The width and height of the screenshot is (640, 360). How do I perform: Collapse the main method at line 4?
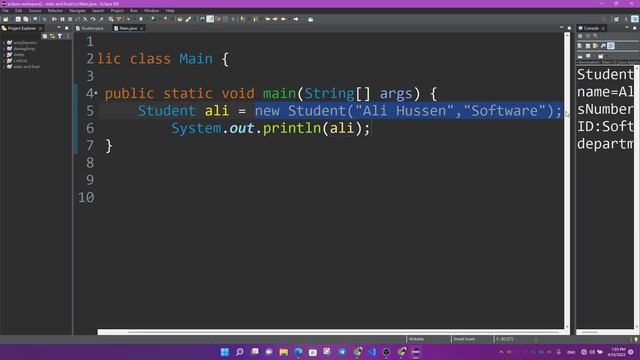pos(96,93)
